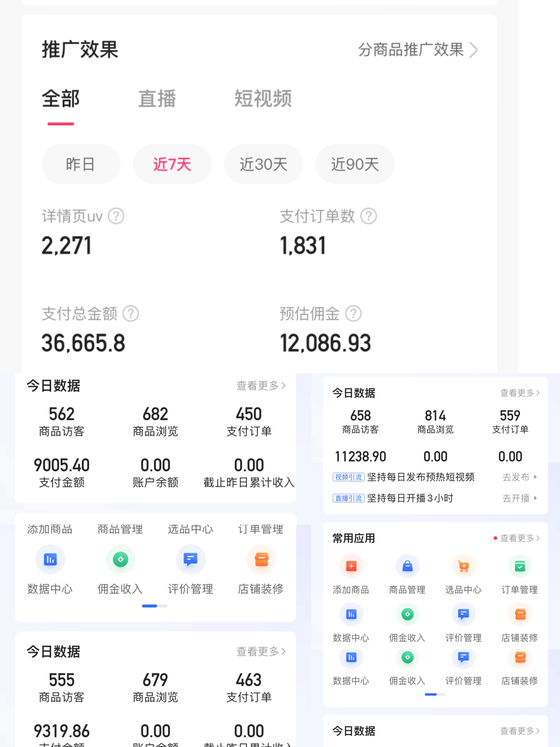Tap the large 佣金收入 icon in the left app panel

click(x=120, y=560)
